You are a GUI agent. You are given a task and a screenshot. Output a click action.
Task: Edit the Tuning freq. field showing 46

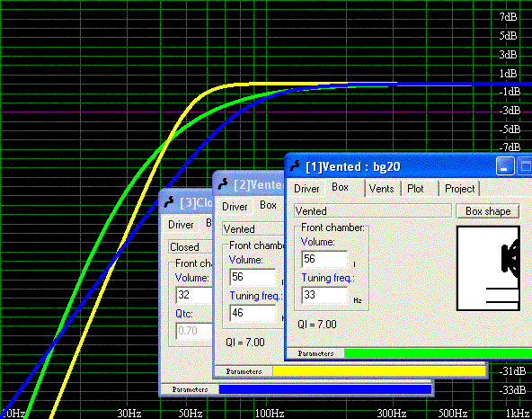[x=253, y=313]
